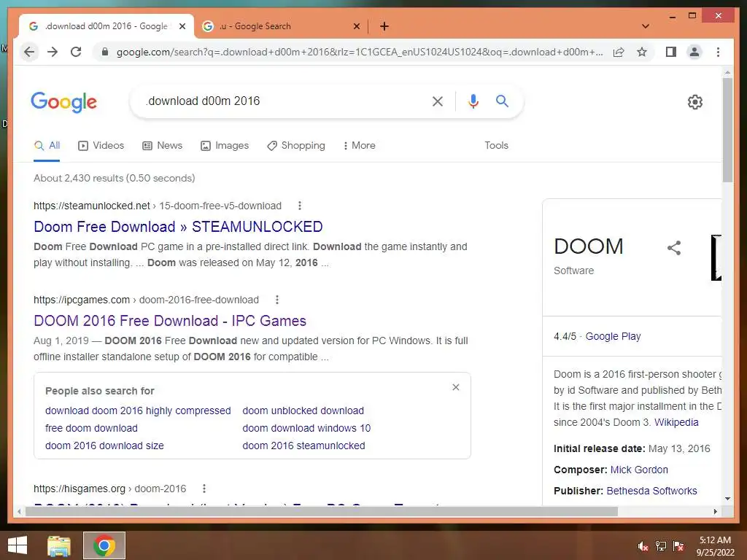Submit search with the magnifier icon
This screenshot has width=747, height=560.
502,101
